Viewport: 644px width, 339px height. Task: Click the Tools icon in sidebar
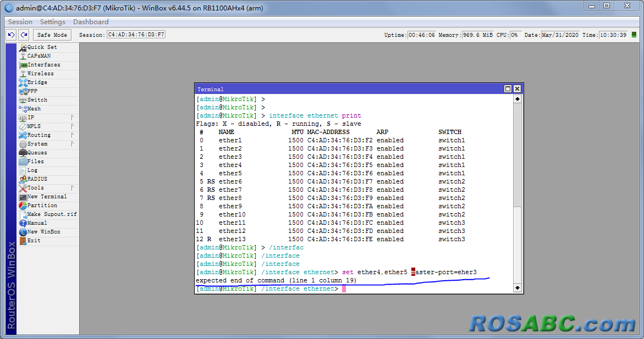[23, 188]
